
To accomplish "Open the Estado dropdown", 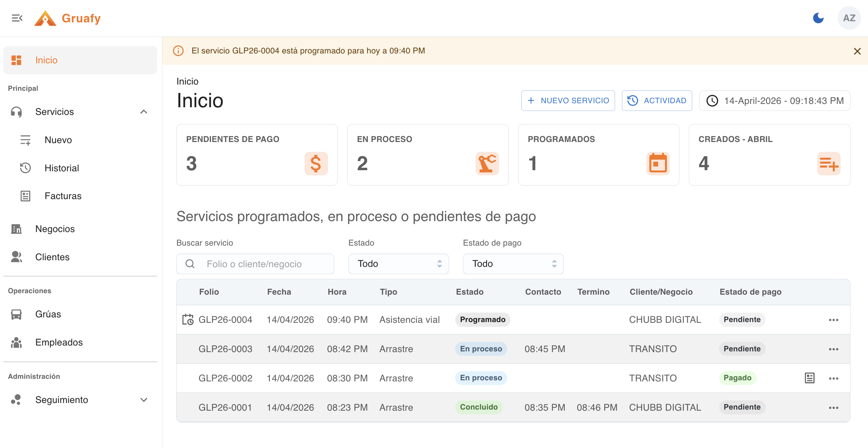I will (x=399, y=264).
